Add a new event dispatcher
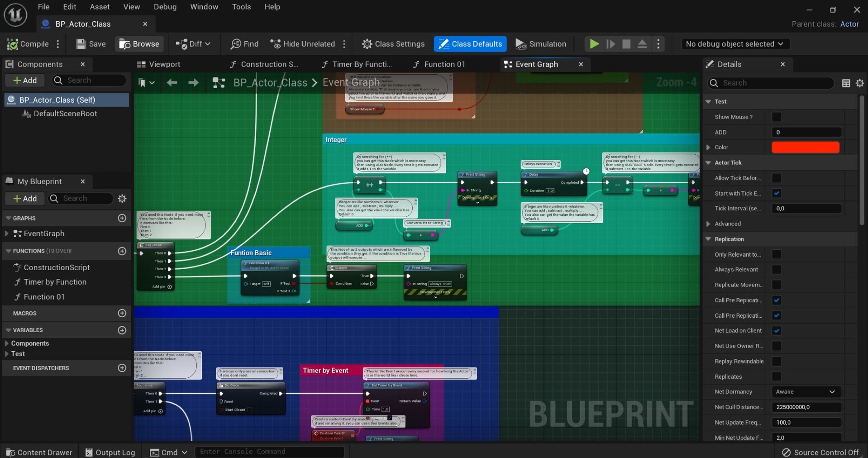Screen dimensions: 868x458 pos(122,368)
